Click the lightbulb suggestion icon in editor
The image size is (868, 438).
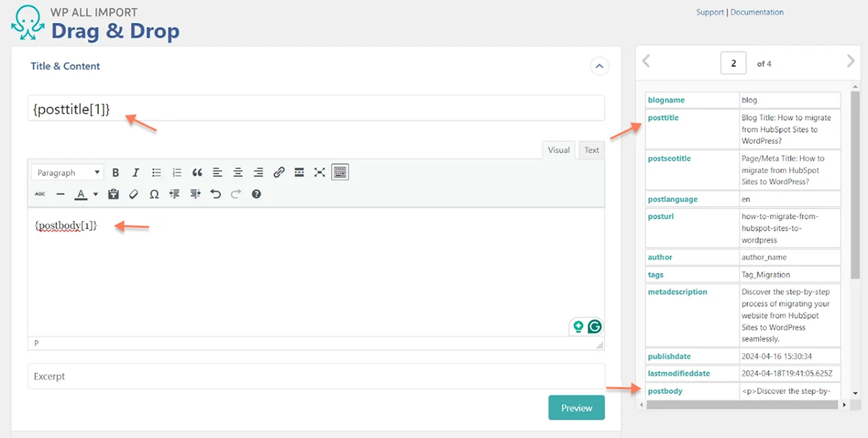pyautogui.click(x=578, y=326)
